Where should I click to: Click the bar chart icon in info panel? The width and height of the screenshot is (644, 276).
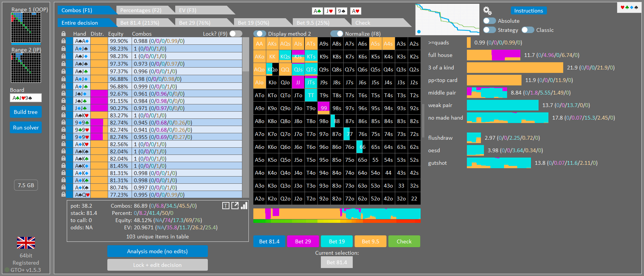pyautogui.click(x=244, y=205)
